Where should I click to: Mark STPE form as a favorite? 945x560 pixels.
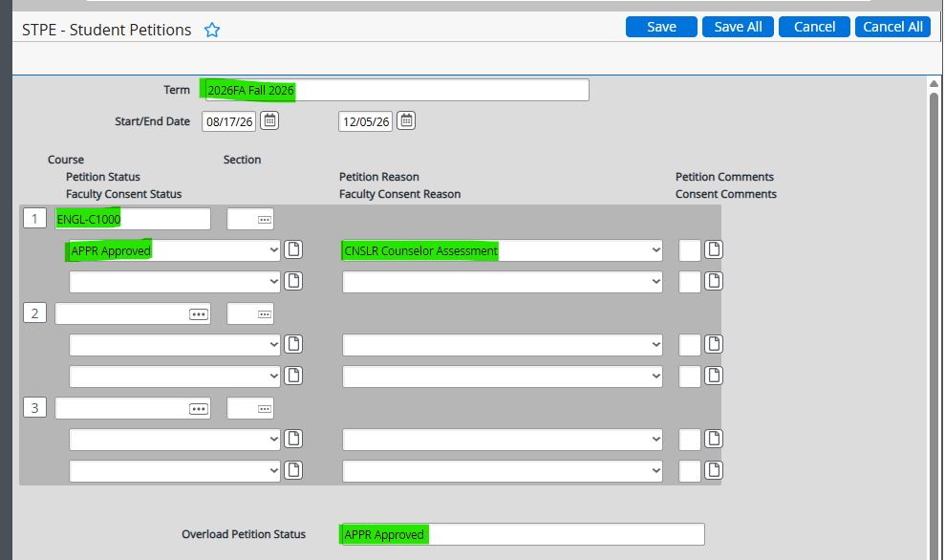(212, 30)
